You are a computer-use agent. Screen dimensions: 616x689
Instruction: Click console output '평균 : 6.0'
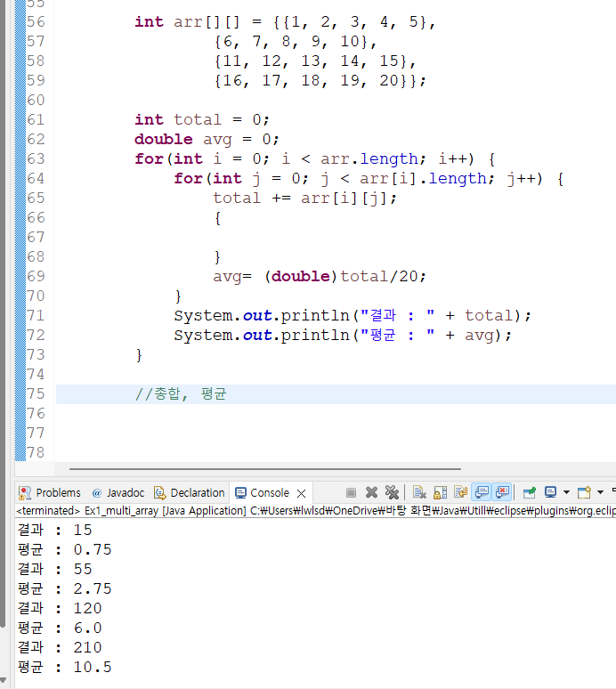coord(60,628)
